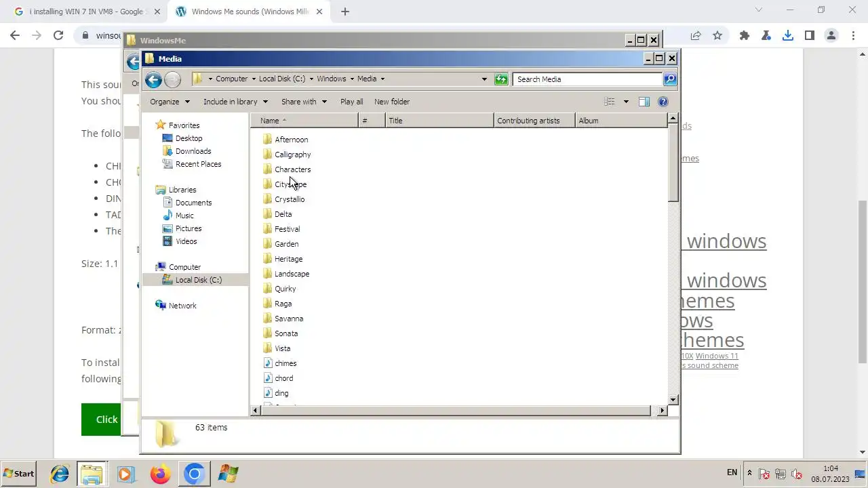Click the Afternoon folder icon
This screenshot has height=488, width=868.
point(268,140)
